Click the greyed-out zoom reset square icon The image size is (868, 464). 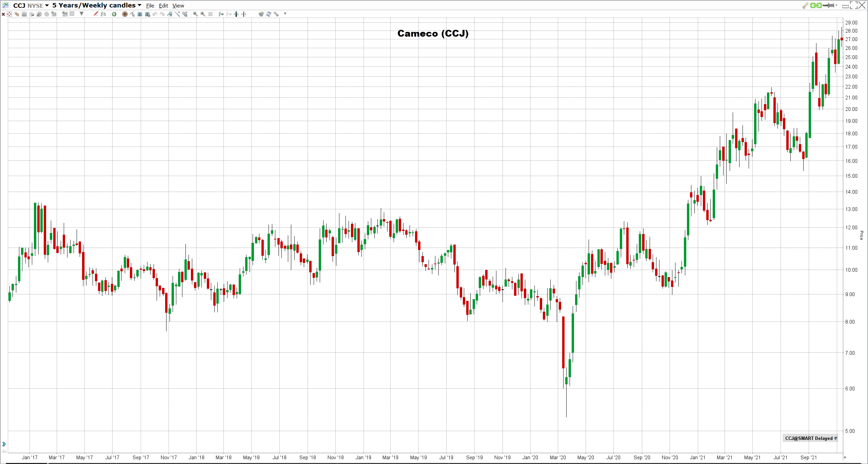210,14
